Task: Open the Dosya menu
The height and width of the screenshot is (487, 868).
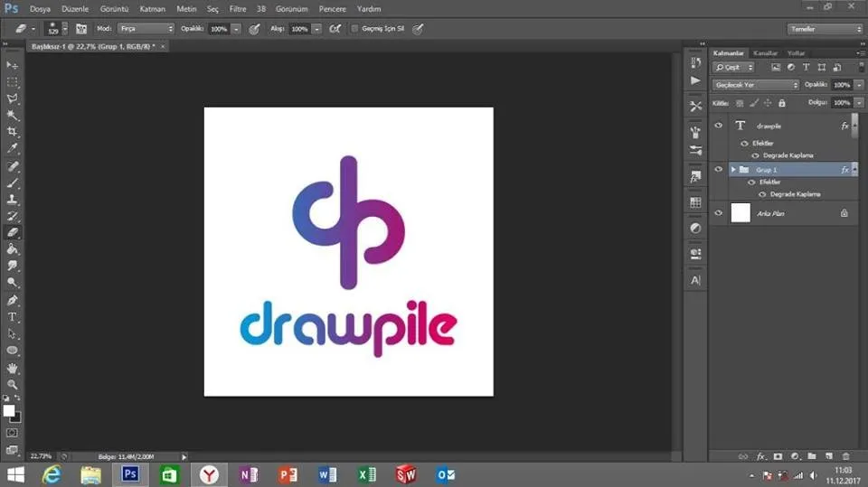Action: click(x=40, y=9)
